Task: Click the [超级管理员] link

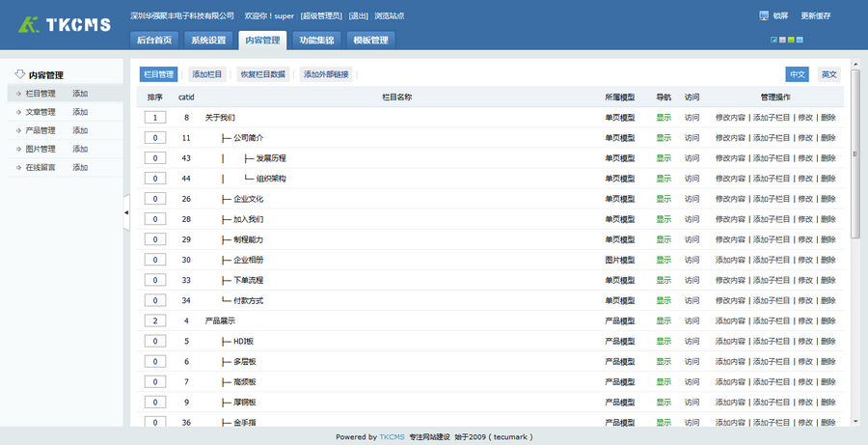Action: tap(321, 16)
